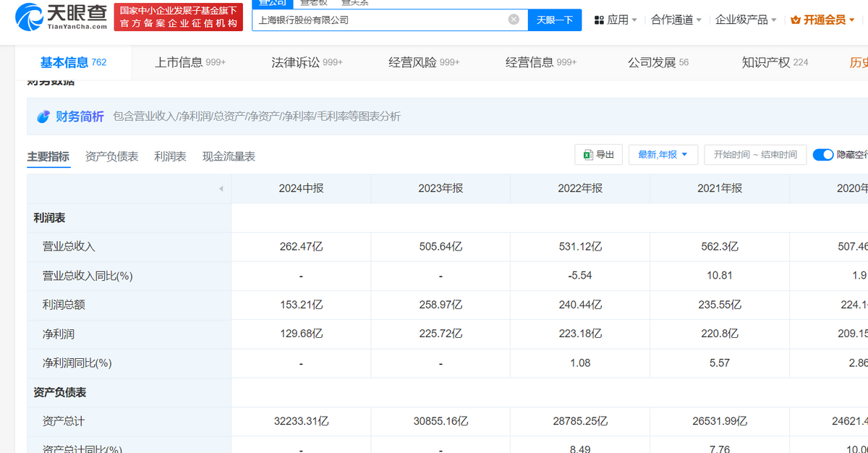Screen dimensions: 868x453
Task: Click the 营业总收入 row label
Action: tap(69, 247)
